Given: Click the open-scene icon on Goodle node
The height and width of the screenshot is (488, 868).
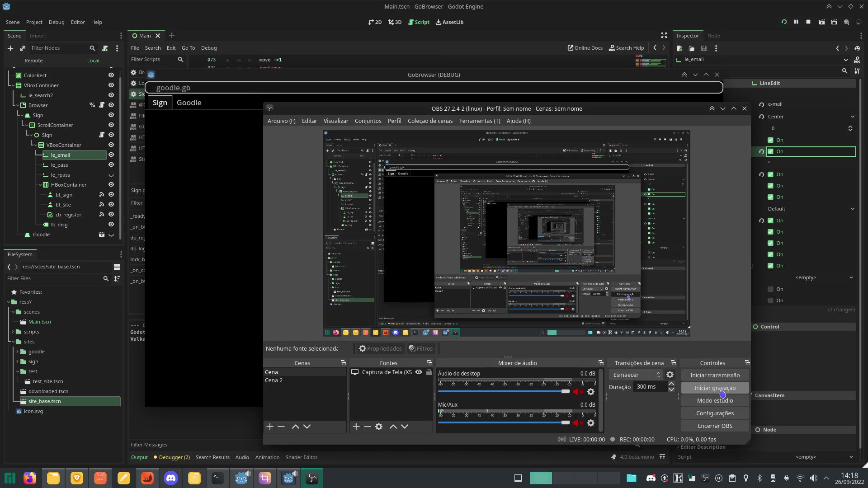Looking at the screenshot, I should tap(102, 235).
